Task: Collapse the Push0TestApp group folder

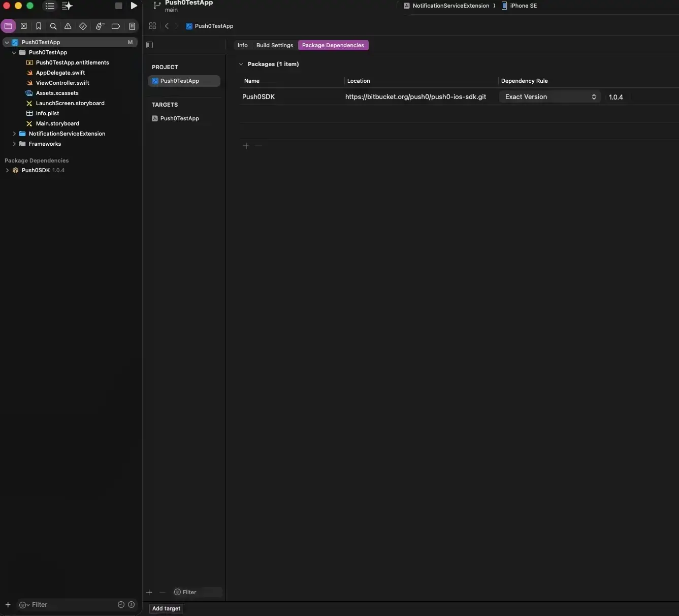Action: [x=14, y=52]
